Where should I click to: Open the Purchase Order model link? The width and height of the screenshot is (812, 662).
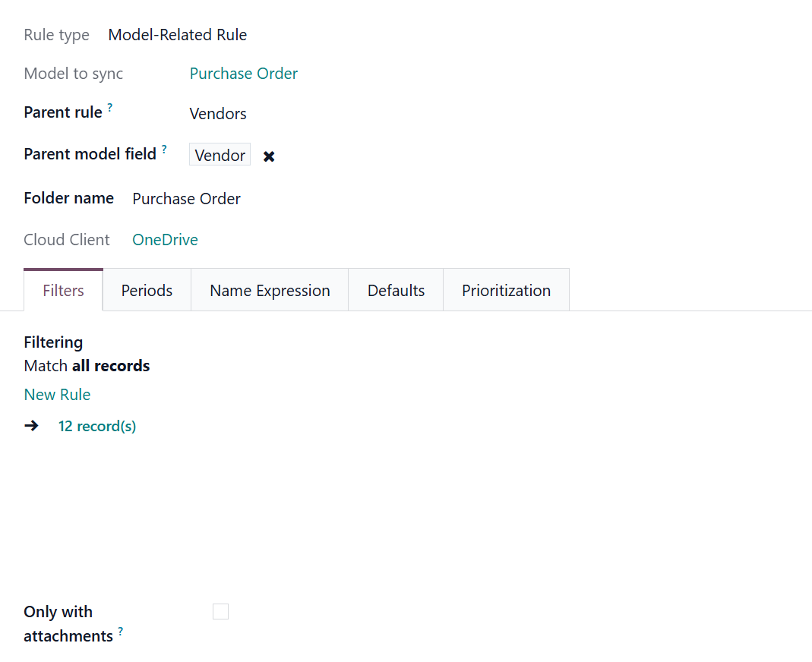[x=243, y=74]
